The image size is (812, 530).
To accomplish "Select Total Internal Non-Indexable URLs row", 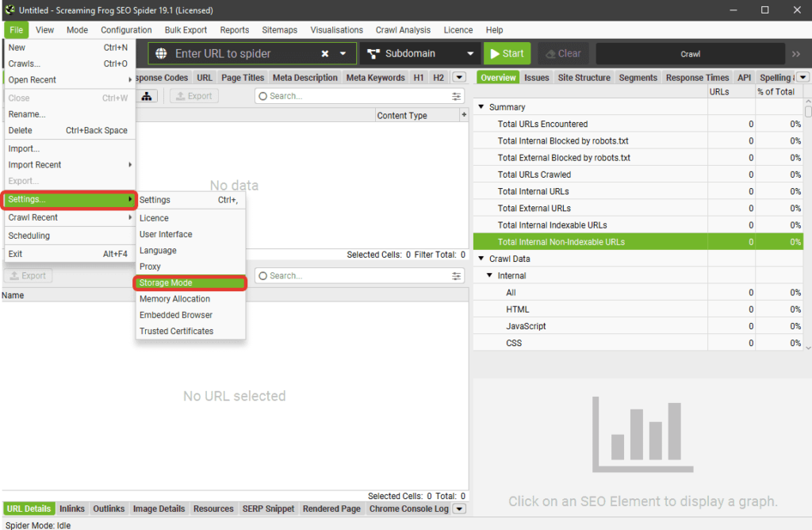I will click(x=638, y=242).
